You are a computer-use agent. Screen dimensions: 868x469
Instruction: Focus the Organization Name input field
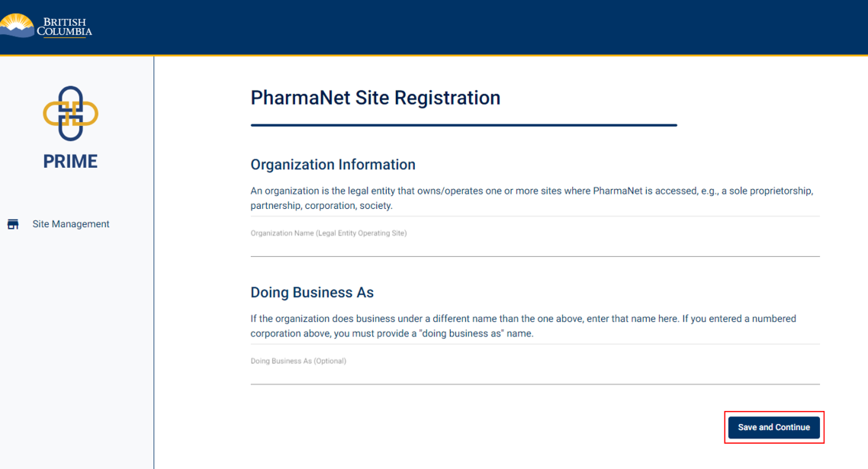pyautogui.click(x=534, y=244)
